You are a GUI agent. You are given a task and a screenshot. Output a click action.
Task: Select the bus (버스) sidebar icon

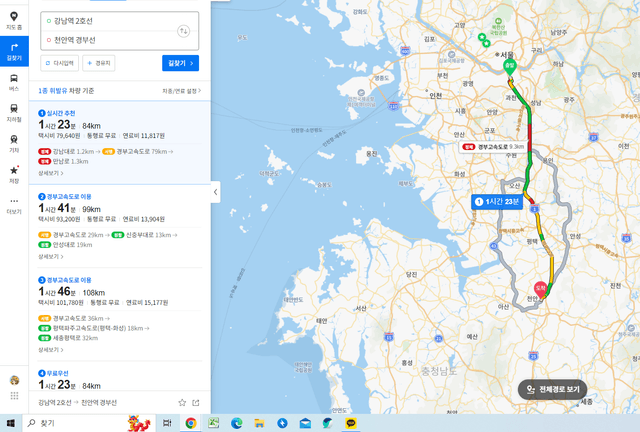tap(14, 82)
